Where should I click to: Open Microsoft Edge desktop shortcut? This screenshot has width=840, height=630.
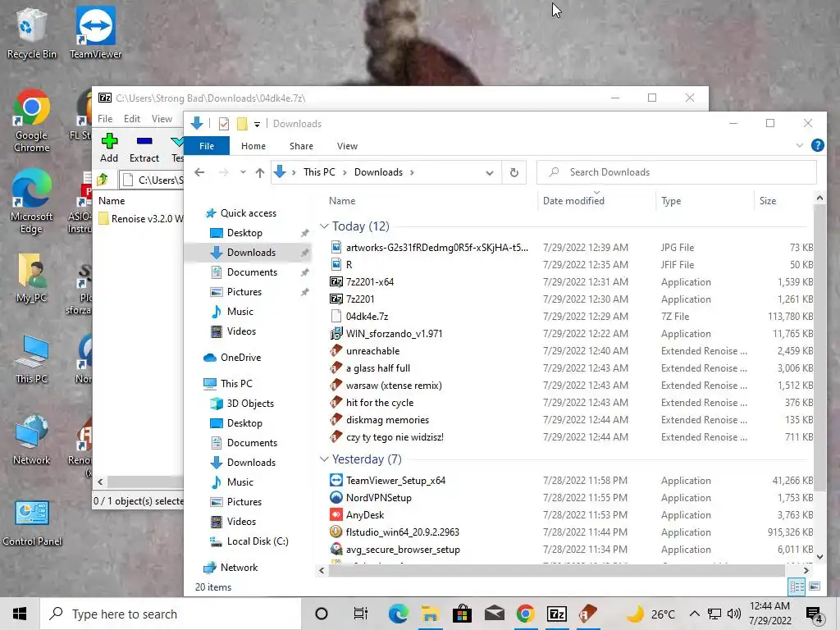coord(31,202)
